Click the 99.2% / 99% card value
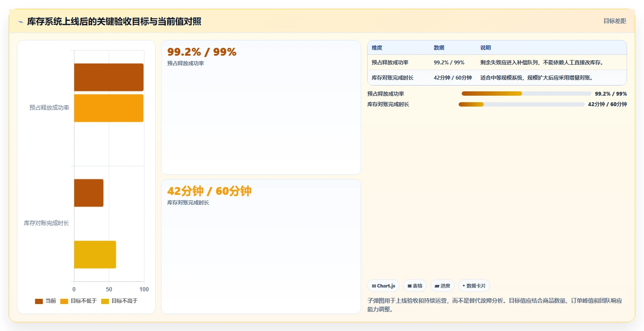 [202, 52]
